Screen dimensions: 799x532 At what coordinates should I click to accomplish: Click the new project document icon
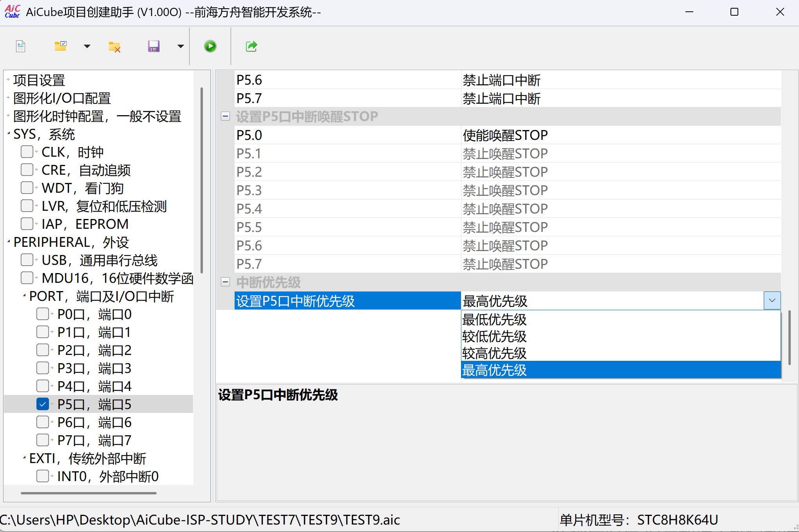coord(21,46)
